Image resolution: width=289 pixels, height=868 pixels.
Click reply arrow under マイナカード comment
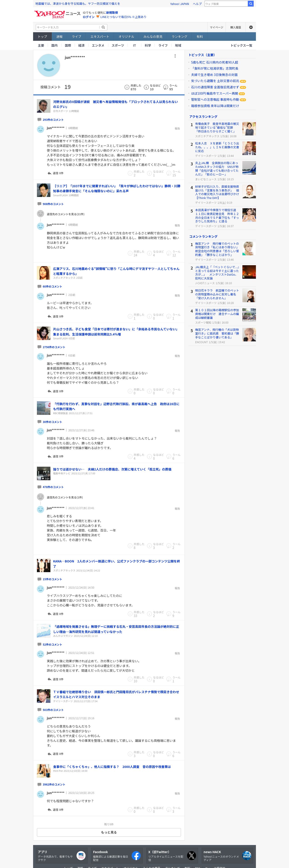point(50,173)
